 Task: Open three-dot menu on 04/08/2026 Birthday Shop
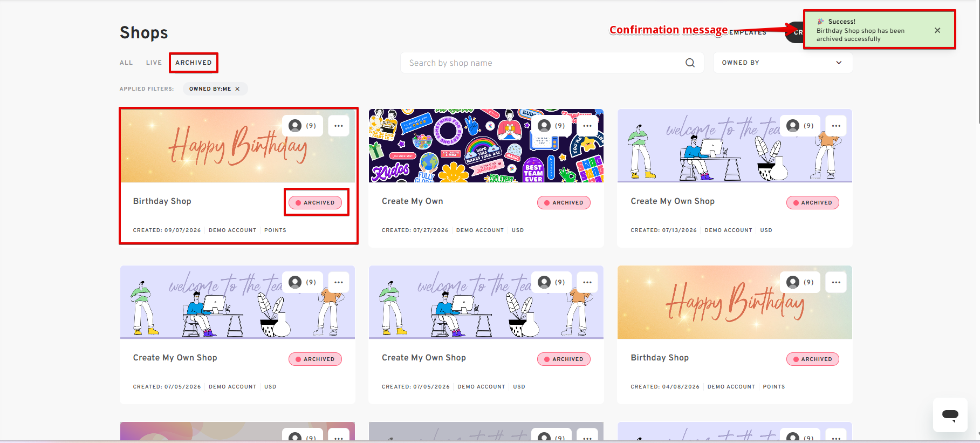(836, 282)
